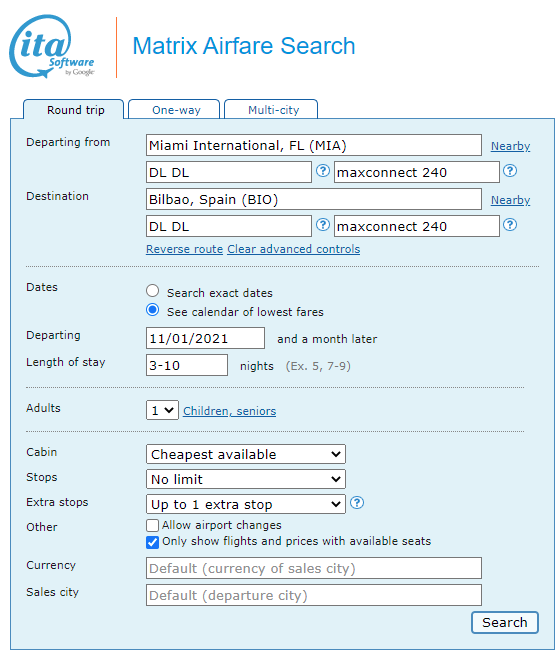Select See calendar of lowest fares option
557x658 pixels.
[x=152, y=310]
